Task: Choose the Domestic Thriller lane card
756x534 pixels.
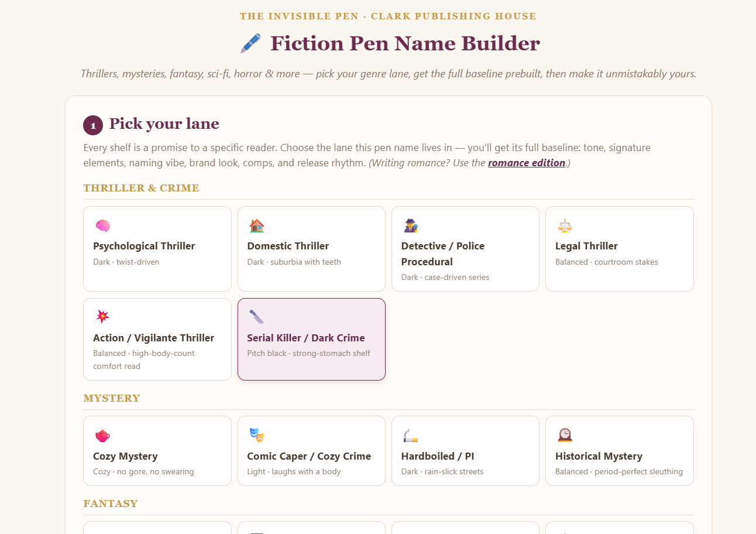Action: point(311,249)
